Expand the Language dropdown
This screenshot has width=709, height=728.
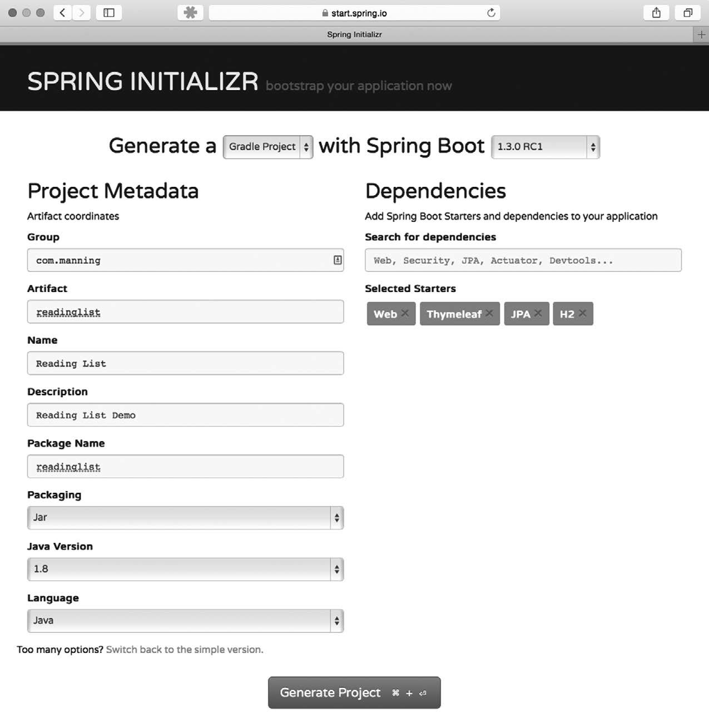click(185, 621)
